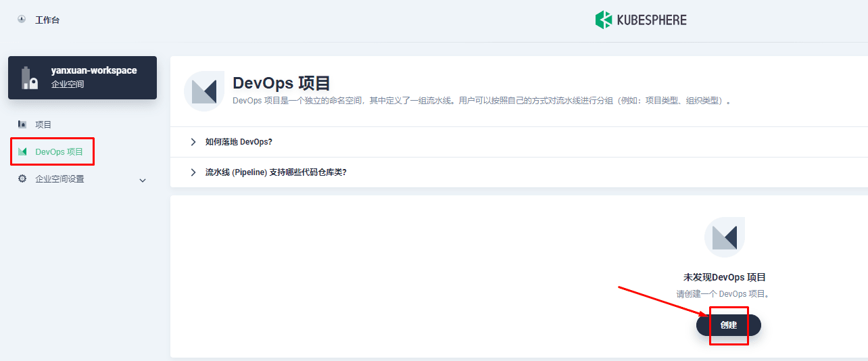This screenshot has height=361, width=868.
Task: Click the 创建 button
Action: 729,325
